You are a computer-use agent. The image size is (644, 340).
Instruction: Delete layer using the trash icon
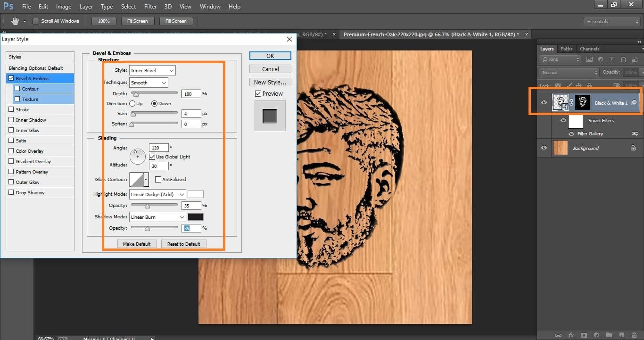pyautogui.click(x=634, y=335)
